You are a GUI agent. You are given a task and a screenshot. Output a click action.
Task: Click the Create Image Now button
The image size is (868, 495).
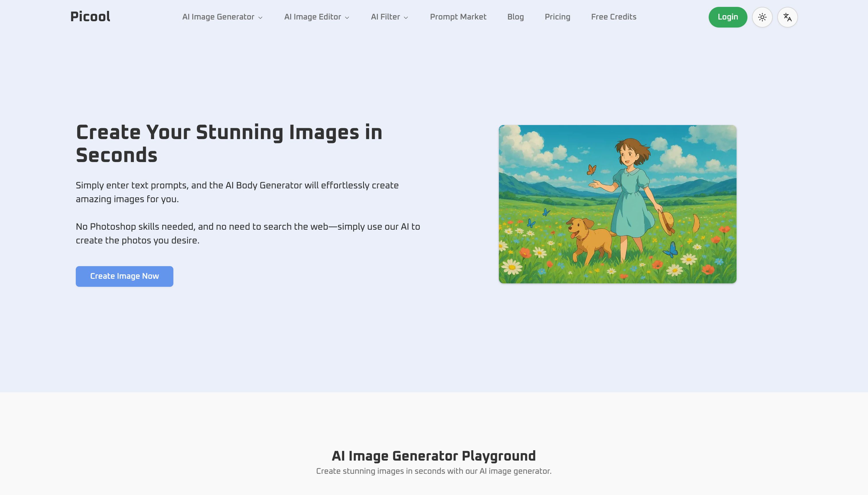click(125, 276)
